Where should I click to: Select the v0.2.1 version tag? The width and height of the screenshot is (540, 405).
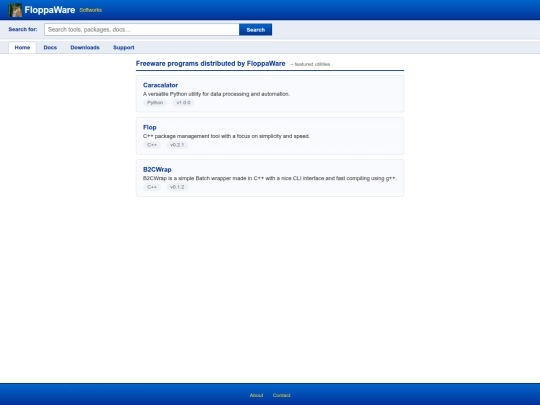tap(177, 145)
